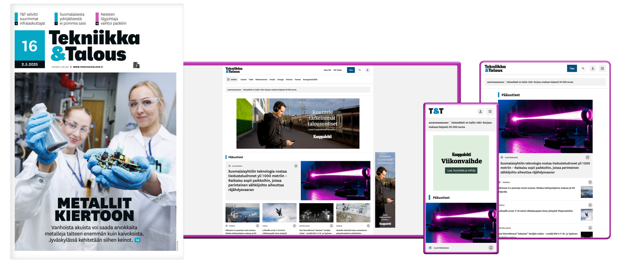Open the nuclear plant article thumbnail

coord(242,213)
